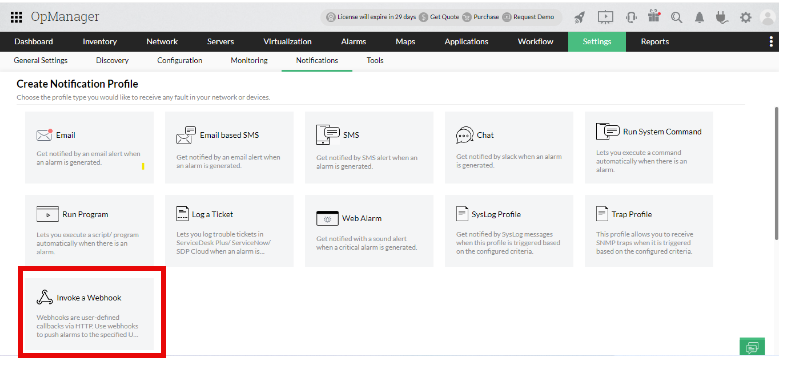Open the apps grid launcher icon
This screenshot has height=371, width=785.
point(17,17)
